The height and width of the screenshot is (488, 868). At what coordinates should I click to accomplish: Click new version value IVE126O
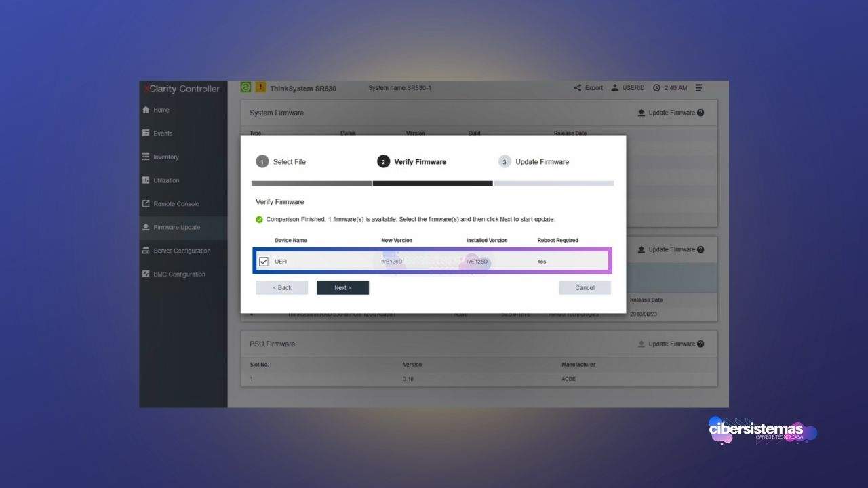click(x=392, y=262)
